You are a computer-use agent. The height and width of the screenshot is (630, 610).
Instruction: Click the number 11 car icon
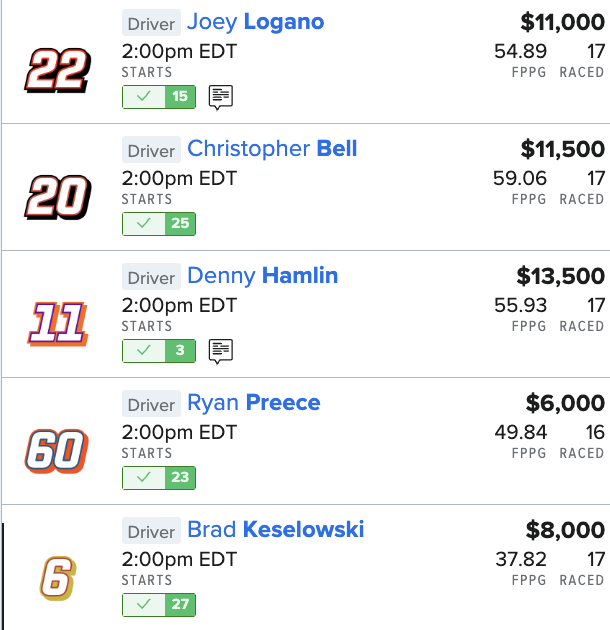coord(58,324)
